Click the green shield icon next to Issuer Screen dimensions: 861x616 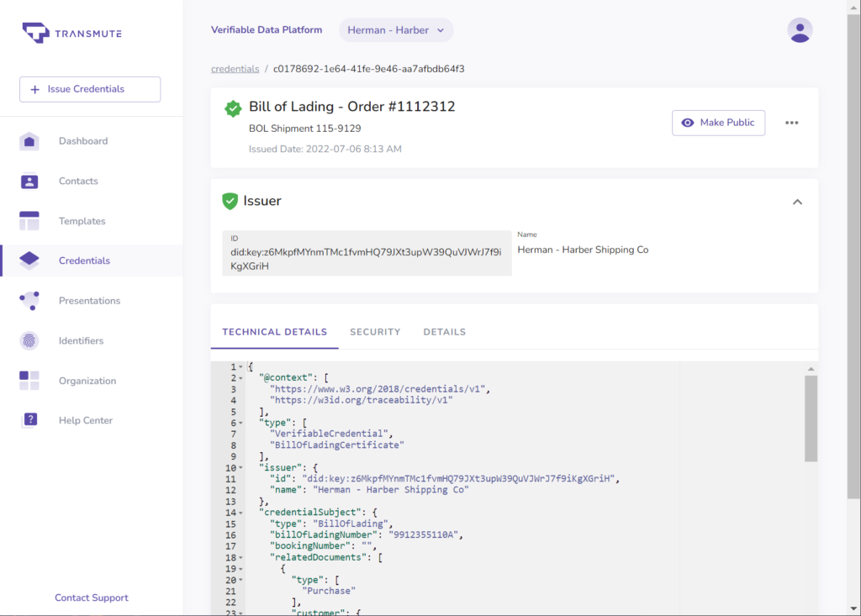[x=230, y=201]
